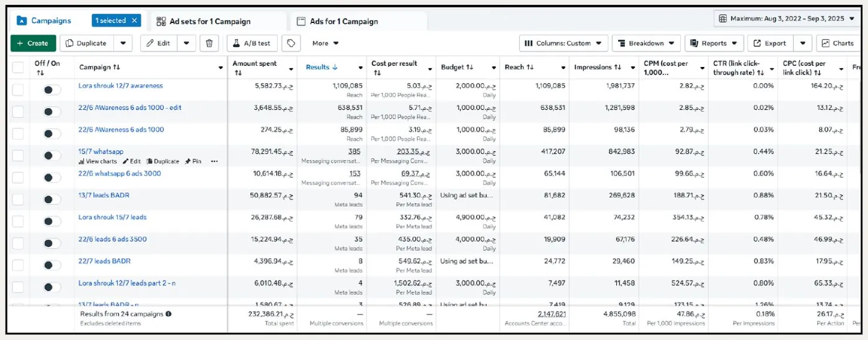Check the box for 22/6 whatsapp 6 ads 3000

click(18, 177)
